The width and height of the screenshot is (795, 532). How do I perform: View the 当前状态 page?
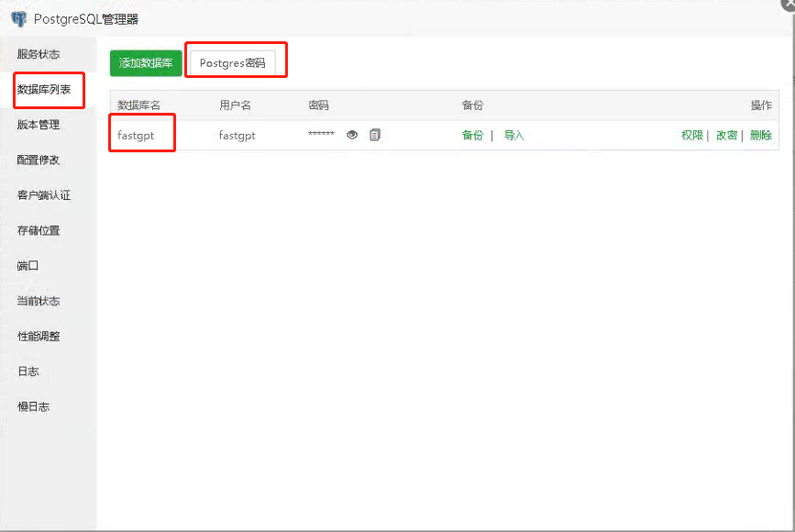click(39, 301)
